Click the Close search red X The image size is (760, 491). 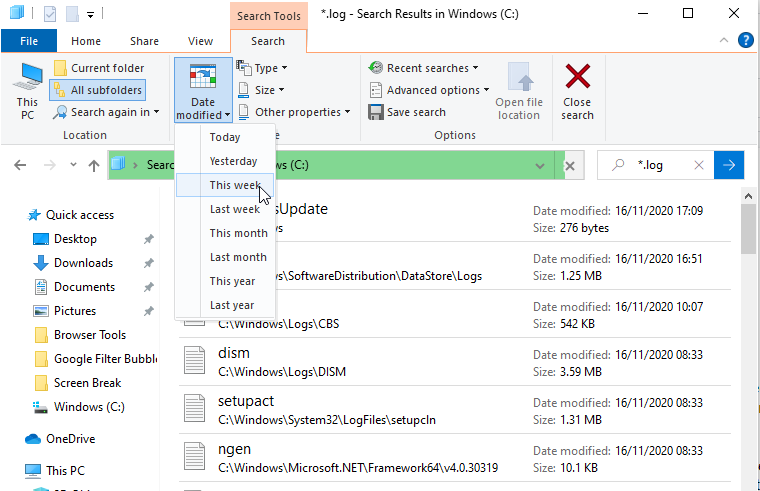(577, 90)
